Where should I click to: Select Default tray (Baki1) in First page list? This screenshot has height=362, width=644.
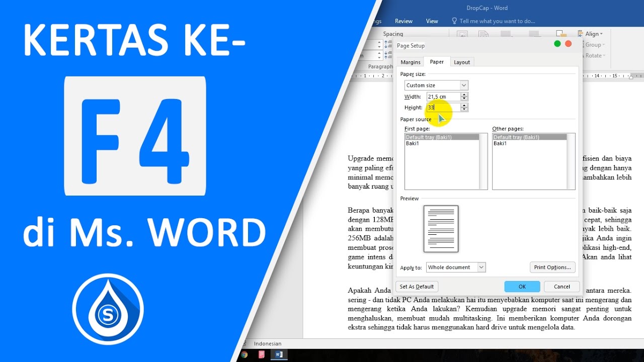[x=442, y=137]
